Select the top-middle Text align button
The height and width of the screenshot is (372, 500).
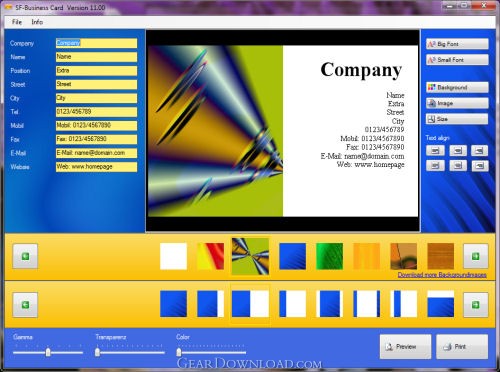pyautogui.click(x=458, y=151)
